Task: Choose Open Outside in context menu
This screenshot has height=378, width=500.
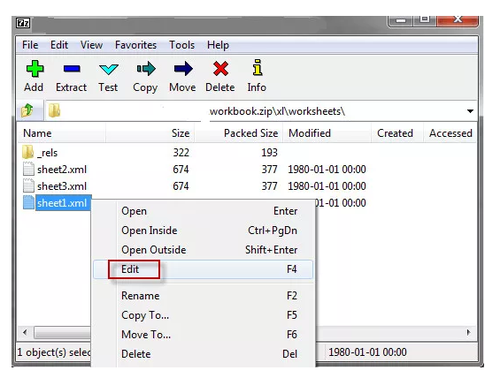Action: point(203,250)
